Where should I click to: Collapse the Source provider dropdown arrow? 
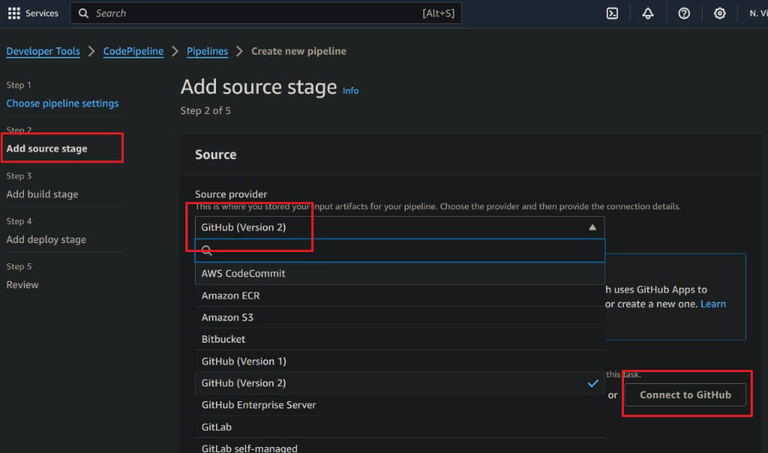point(592,227)
